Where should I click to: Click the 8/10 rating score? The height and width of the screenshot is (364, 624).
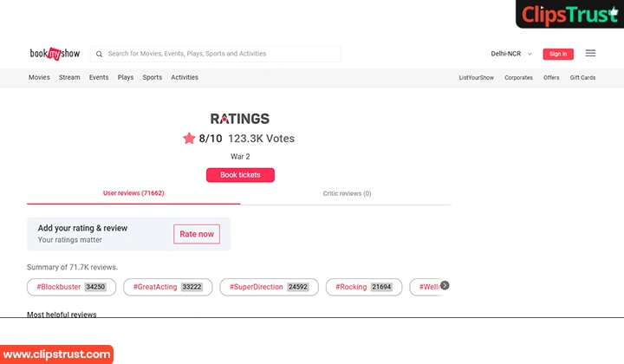click(x=210, y=139)
